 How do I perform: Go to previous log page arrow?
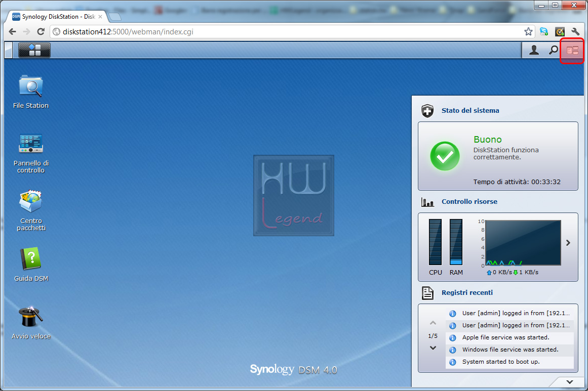point(433,323)
